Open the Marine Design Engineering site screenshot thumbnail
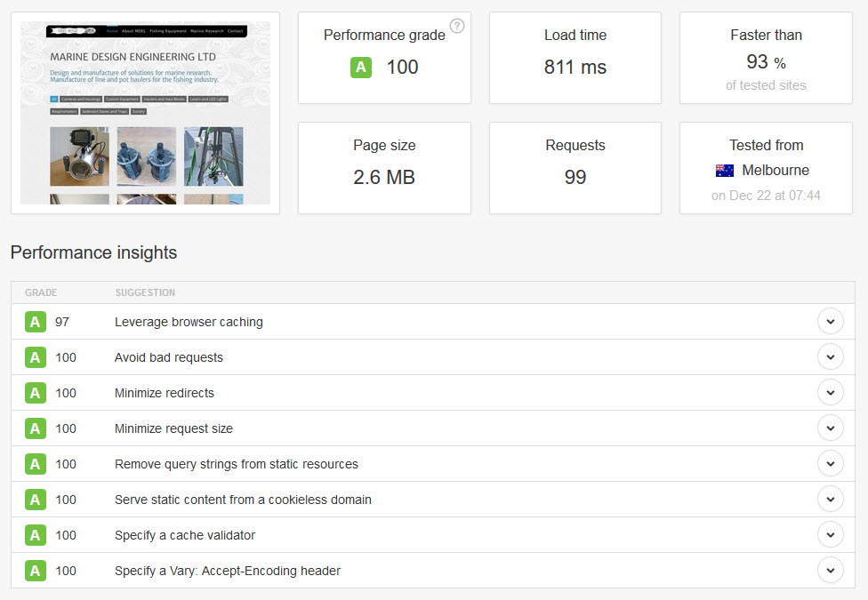Image resolution: width=868 pixels, height=600 pixels. 146,113
